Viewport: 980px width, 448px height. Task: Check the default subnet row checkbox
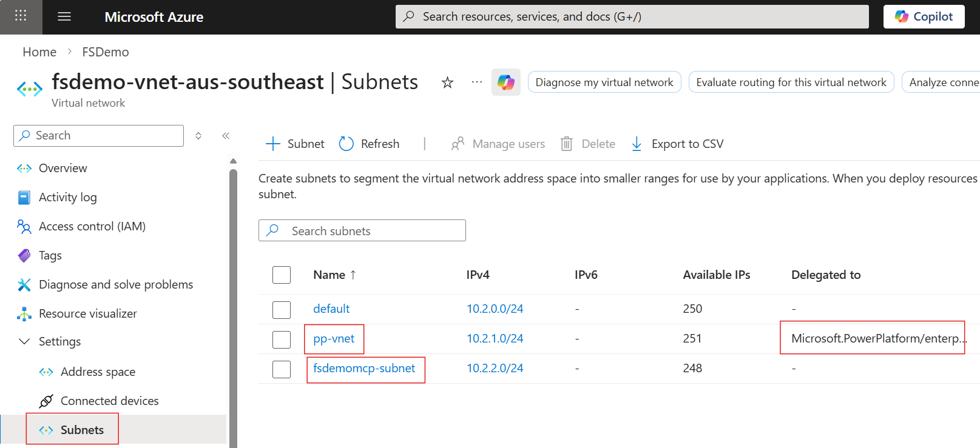click(282, 309)
